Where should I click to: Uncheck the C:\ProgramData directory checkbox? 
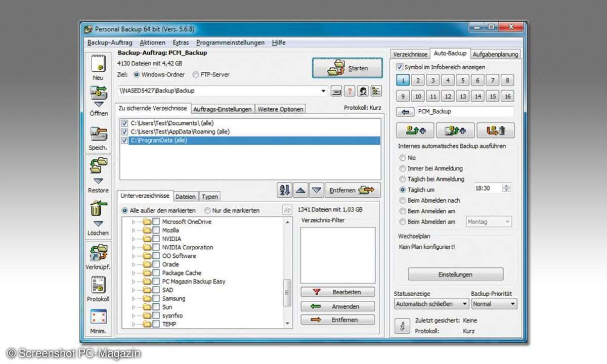[125, 141]
